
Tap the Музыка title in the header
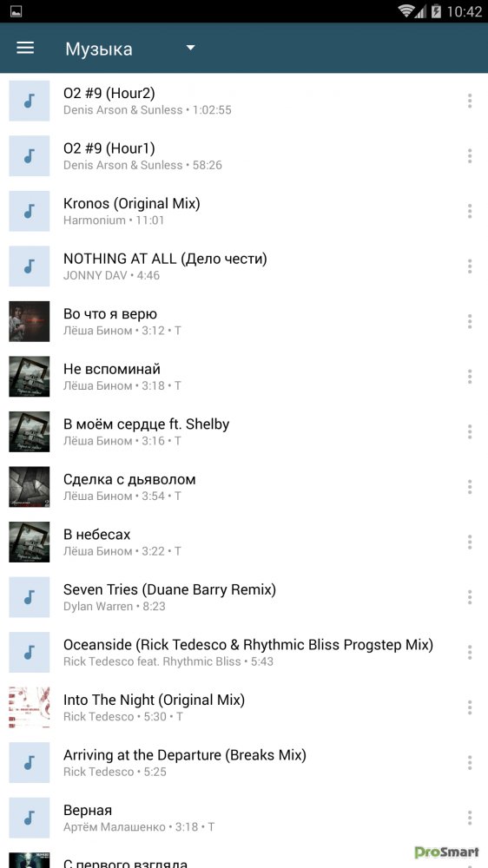pyautogui.click(x=99, y=49)
